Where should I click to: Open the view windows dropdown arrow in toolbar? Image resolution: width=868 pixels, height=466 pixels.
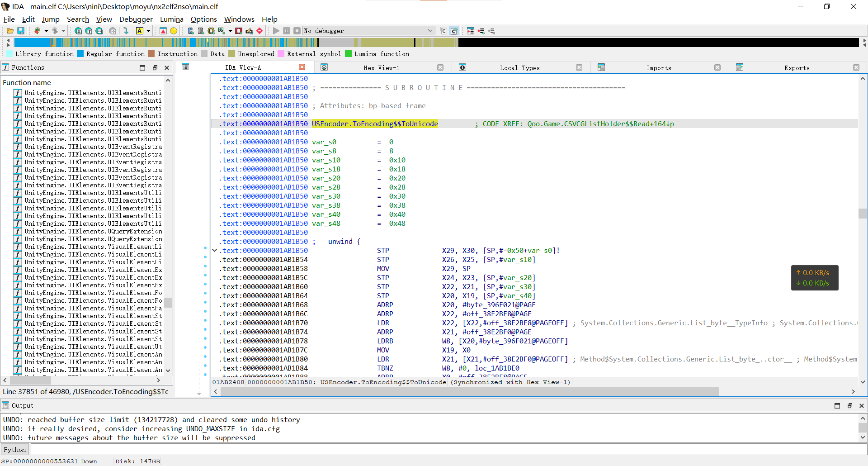tap(230, 31)
